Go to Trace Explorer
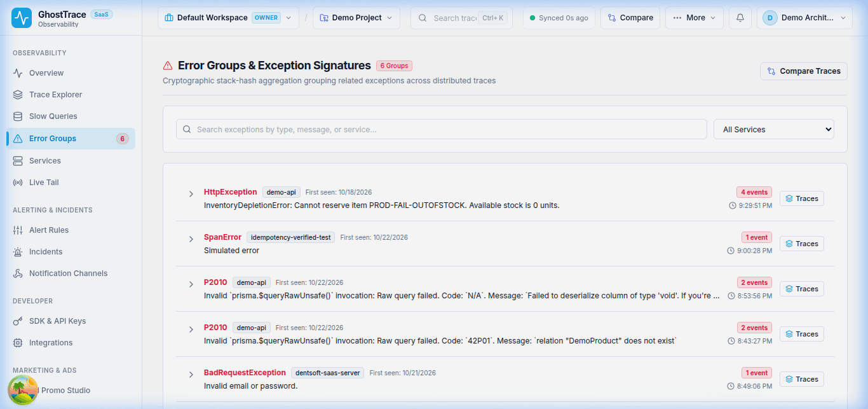868x409 pixels. click(71, 95)
